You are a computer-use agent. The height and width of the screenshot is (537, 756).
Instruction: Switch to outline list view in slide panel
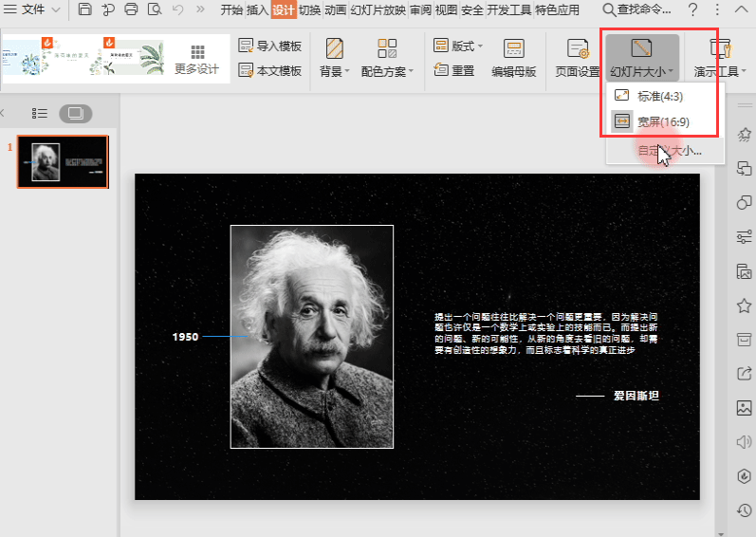(39, 113)
